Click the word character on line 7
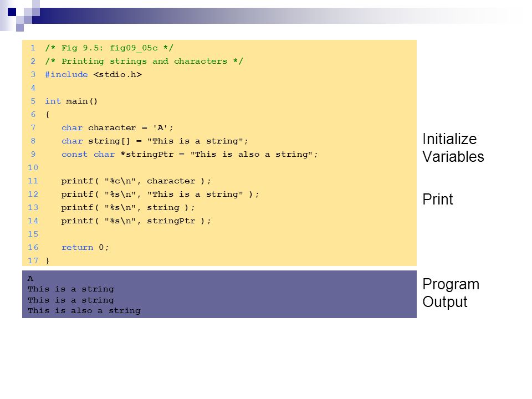Viewport: 532px width, 399px height. point(112,128)
